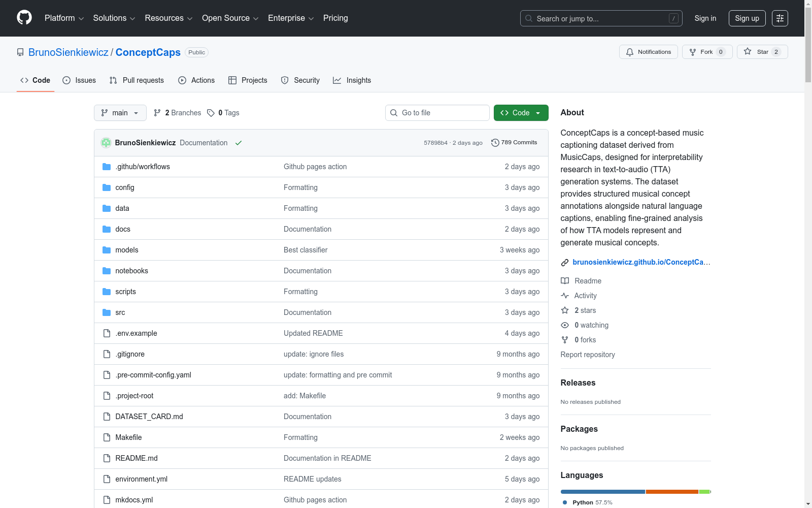Click the file icon beside .env.example

107,333
